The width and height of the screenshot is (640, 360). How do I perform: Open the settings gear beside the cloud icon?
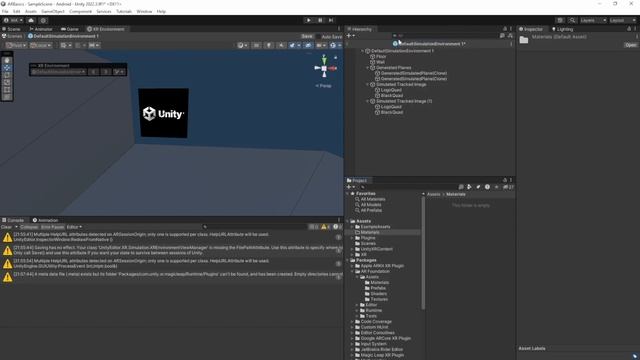pos(43,20)
